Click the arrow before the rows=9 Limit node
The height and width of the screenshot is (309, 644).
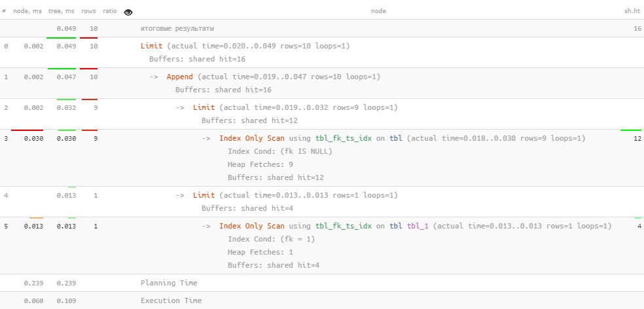pos(180,107)
